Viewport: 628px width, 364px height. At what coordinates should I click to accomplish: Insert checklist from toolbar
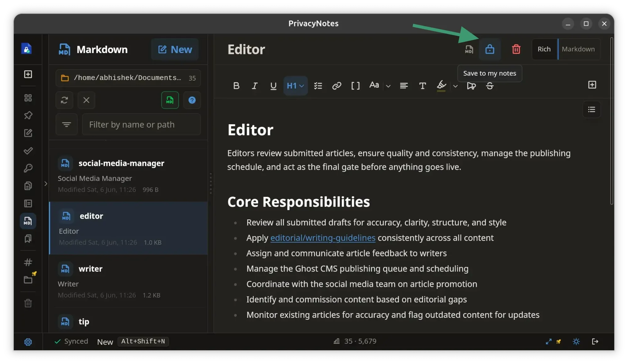pyautogui.click(x=318, y=86)
